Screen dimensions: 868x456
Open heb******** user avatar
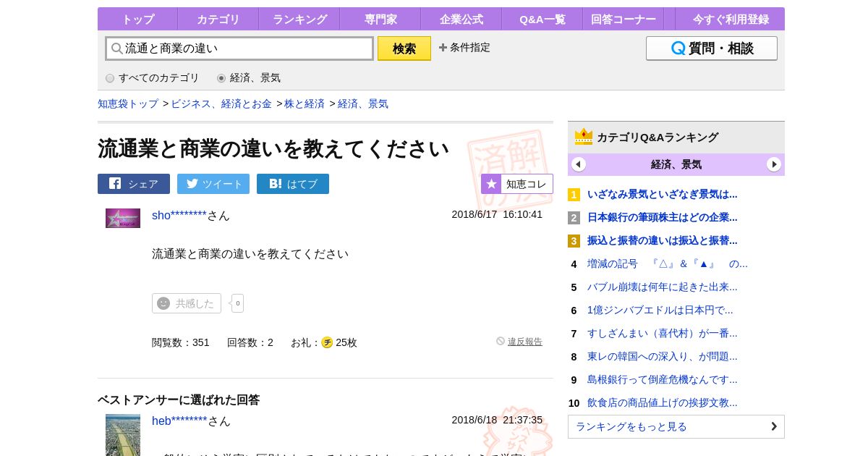[x=123, y=435]
